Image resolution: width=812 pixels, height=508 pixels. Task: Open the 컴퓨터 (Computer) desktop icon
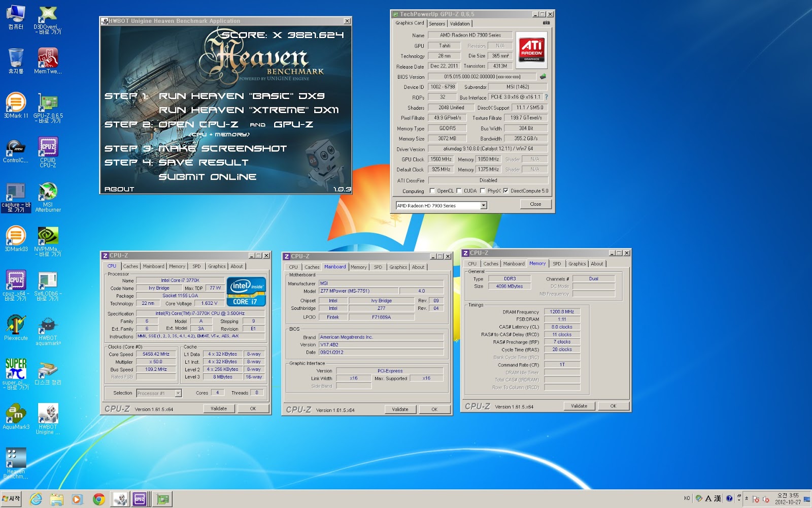click(x=16, y=17)
